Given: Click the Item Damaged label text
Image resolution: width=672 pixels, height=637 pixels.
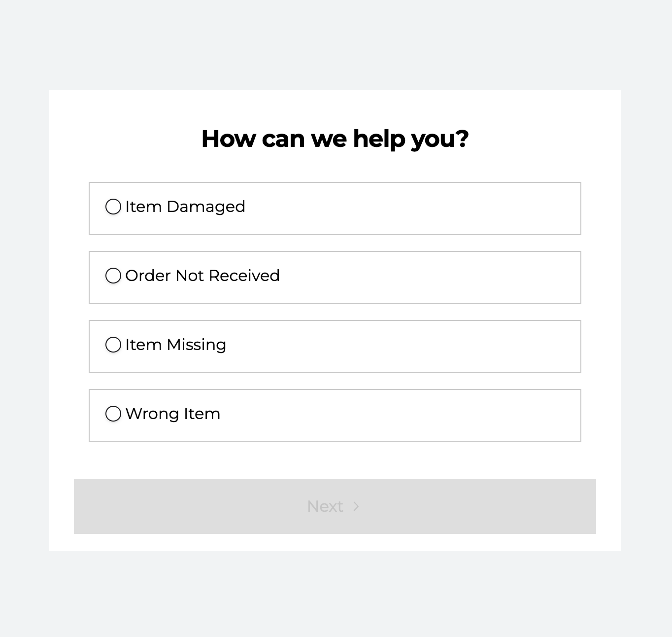Looking at the screenshot, I should click(x=185, y=207).
